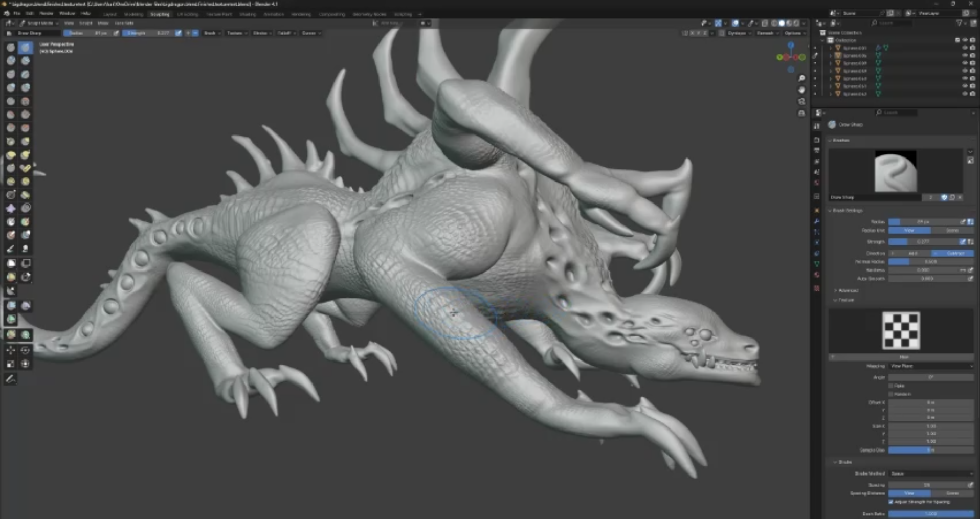Viewport: 980px width, 519px height.
Task: Select the Inflate brush tool
Action: pyautogui.click(x=11, y=87)
